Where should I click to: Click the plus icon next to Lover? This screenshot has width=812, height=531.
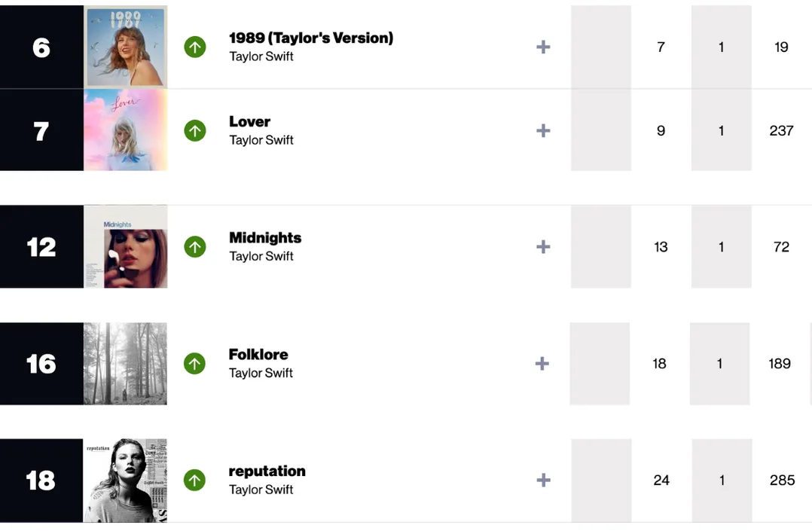point(543,131)
